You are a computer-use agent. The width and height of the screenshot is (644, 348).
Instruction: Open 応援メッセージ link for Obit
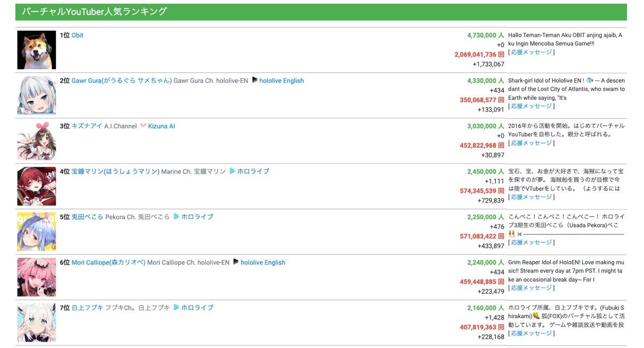click(x=531, y=53)
